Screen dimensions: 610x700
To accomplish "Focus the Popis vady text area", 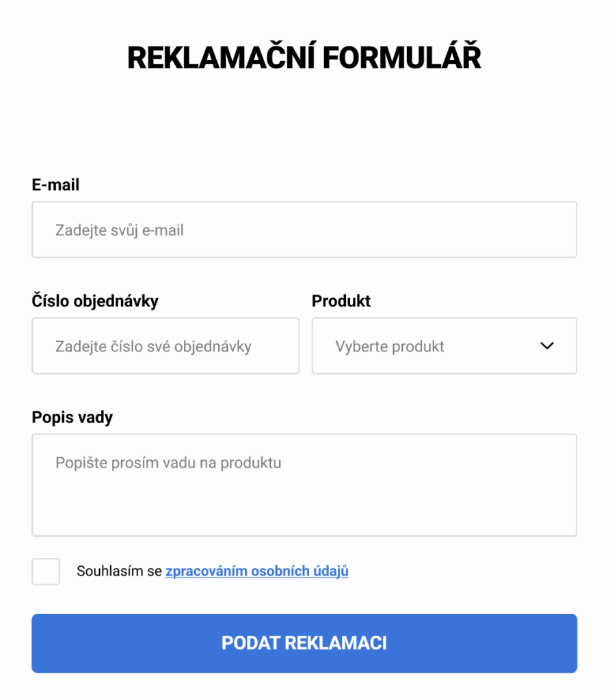I will click(304, 485).
